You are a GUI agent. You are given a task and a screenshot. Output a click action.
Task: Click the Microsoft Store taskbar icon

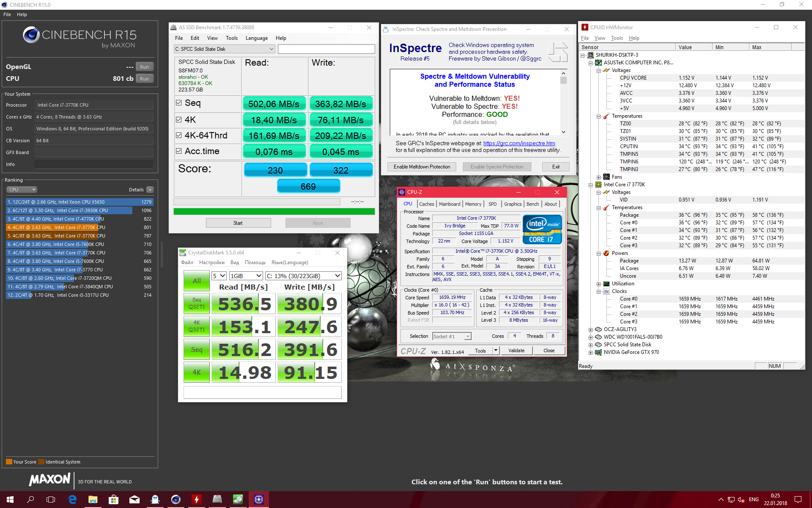point(113,500)
